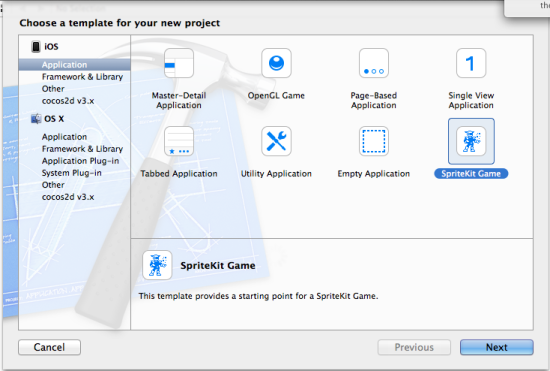Viewport: 550px width, 371px height.
Task: Select Other under iOS
Action: 53,89
